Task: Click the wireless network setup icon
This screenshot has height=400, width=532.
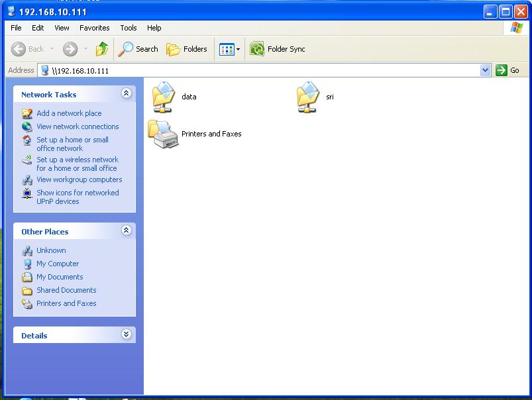Action: (x=27, y=160)
